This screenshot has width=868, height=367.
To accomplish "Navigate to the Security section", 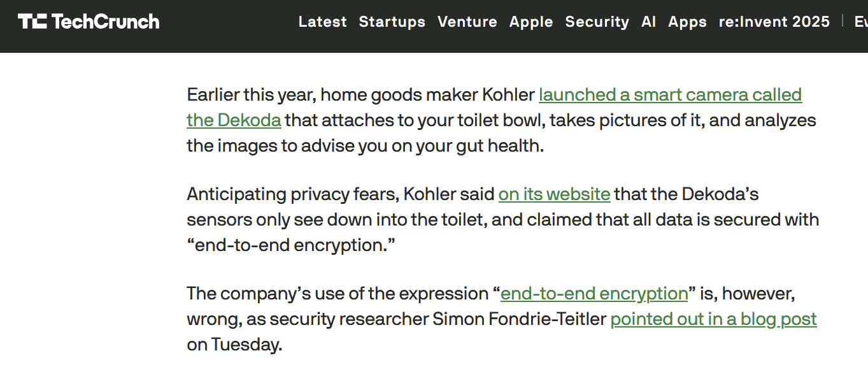I will click(597, 22).
